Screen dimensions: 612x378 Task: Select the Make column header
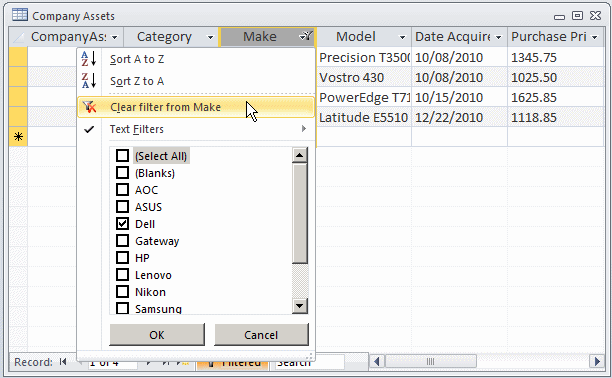coord(268,37)
